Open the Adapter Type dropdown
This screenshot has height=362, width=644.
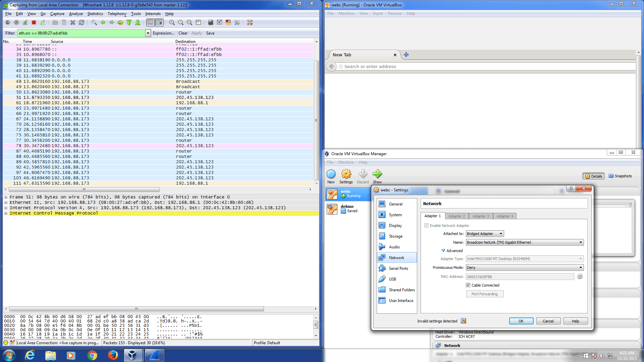(x=525, y=259)
